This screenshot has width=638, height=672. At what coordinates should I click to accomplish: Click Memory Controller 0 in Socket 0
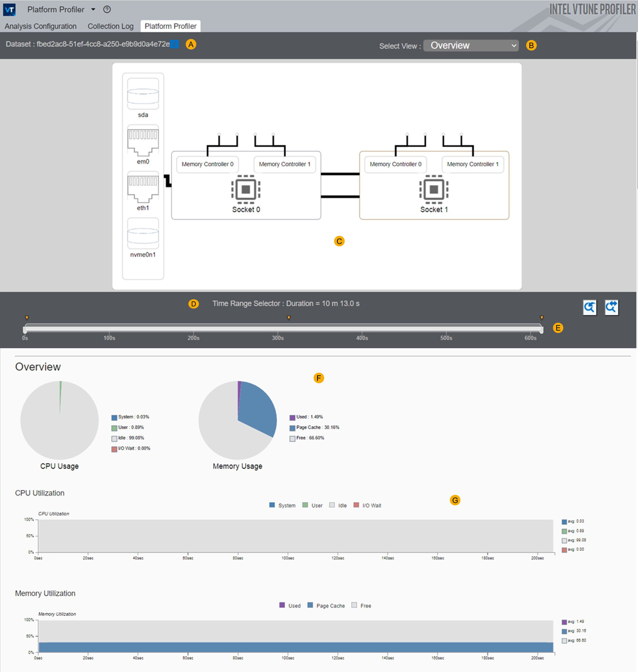[x=207, y=164]
